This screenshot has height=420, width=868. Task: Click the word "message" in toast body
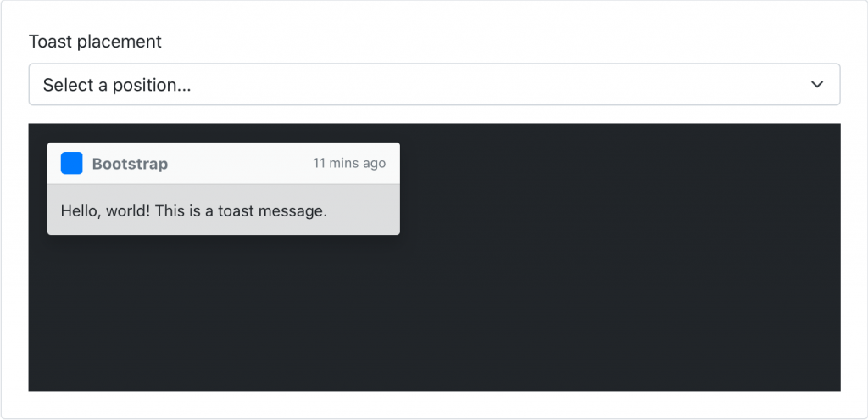[x=294, y=211]
